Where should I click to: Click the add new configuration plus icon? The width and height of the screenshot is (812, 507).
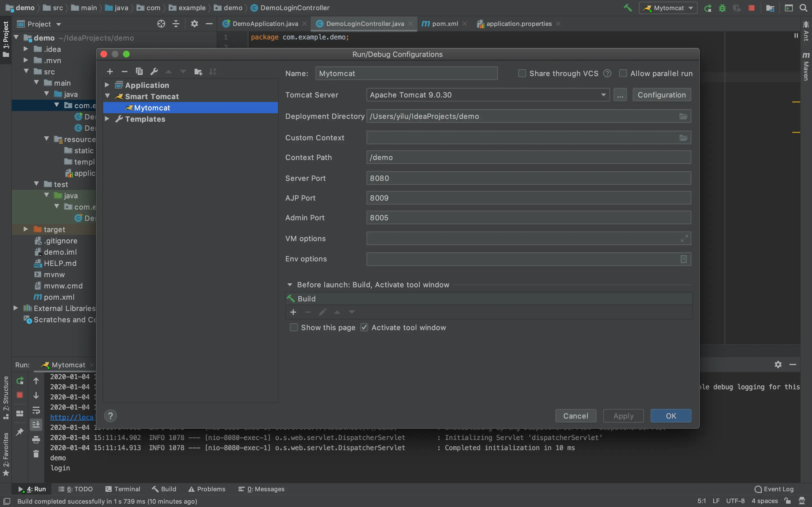(x=110, y=72)
